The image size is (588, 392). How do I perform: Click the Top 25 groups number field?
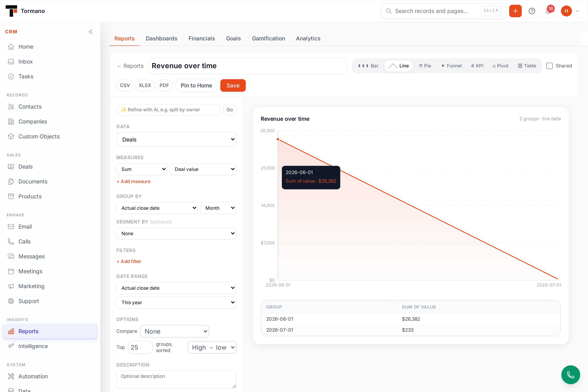[x=140, y=348]
